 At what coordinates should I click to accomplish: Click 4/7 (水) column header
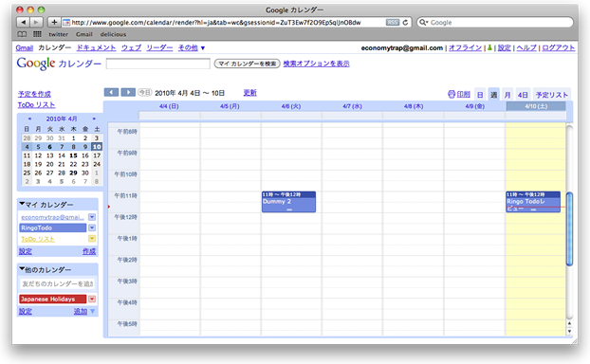coord(352,106)
